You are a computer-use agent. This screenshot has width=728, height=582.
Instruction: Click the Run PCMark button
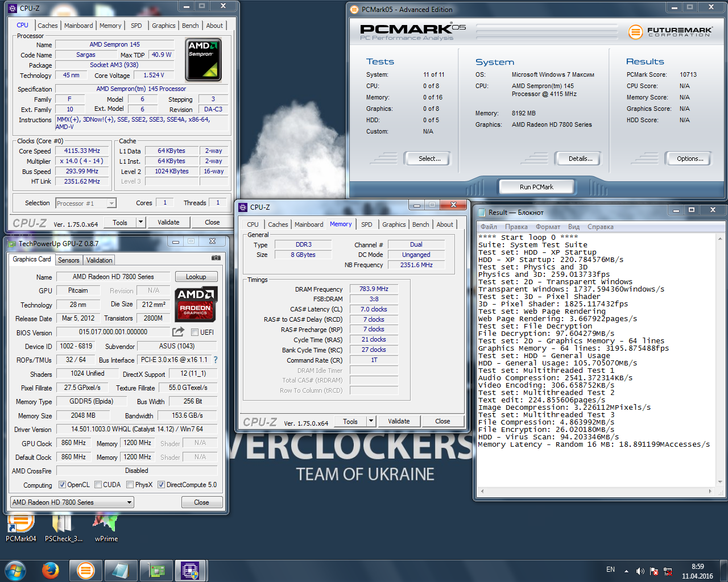[536, 187]
